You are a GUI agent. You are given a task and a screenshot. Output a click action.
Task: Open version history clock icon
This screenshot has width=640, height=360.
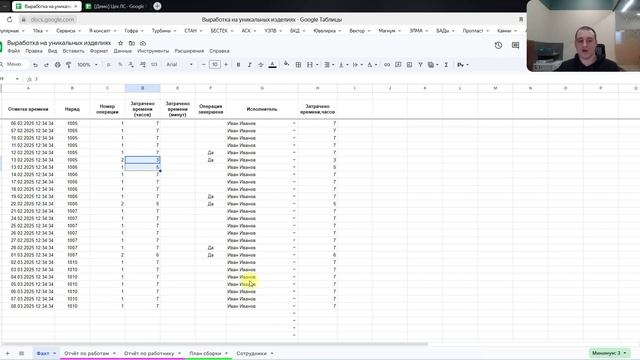click(x=498, y=45)
